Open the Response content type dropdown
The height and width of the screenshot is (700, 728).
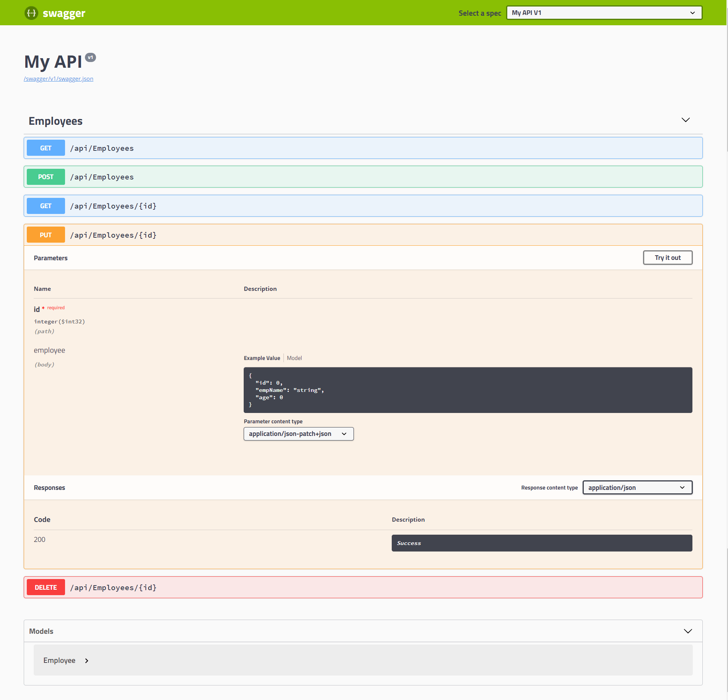(637, 488)
